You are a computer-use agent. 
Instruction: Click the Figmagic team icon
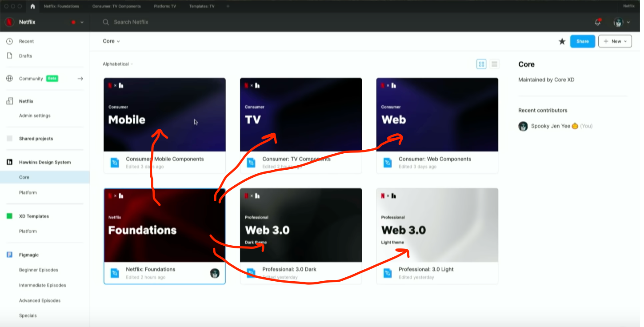[9, 255]
